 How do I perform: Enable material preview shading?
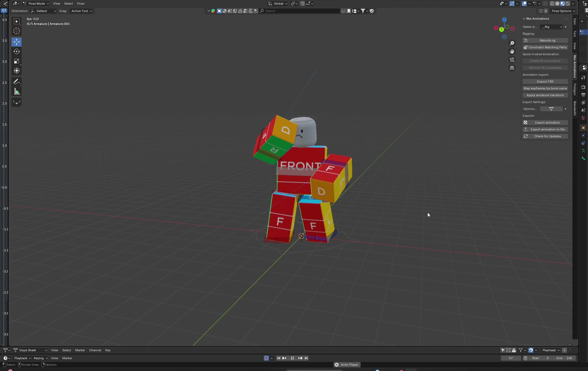[562, 4]
